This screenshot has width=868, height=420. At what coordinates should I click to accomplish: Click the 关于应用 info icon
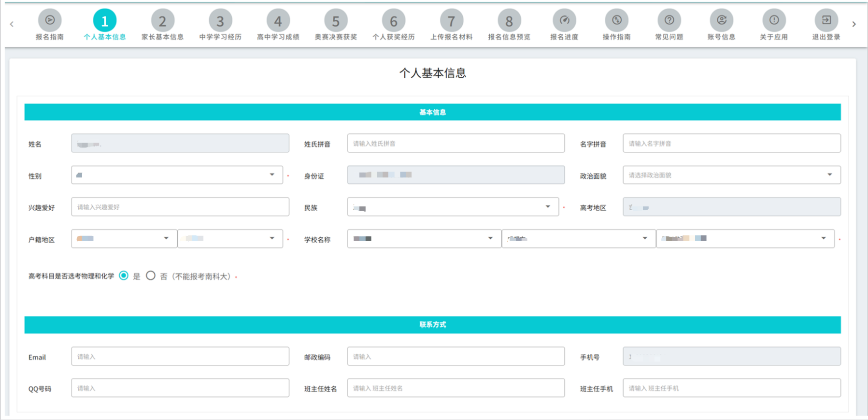(x=774, y=20)
